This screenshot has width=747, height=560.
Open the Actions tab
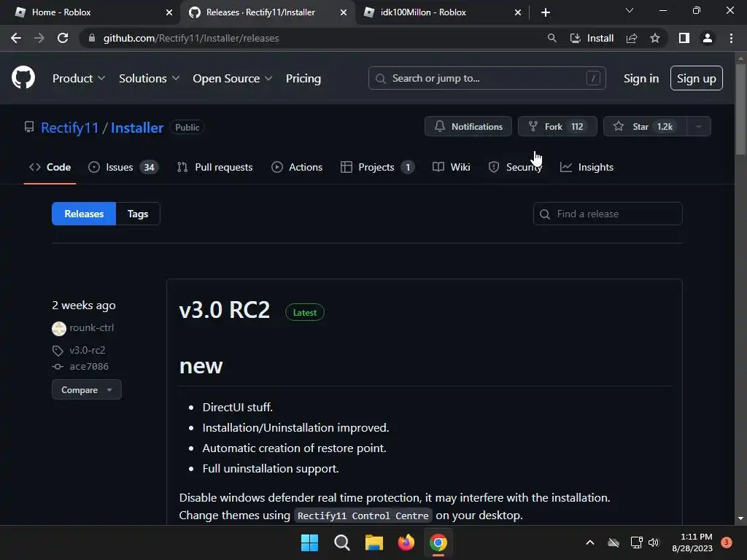coord(297,167)
